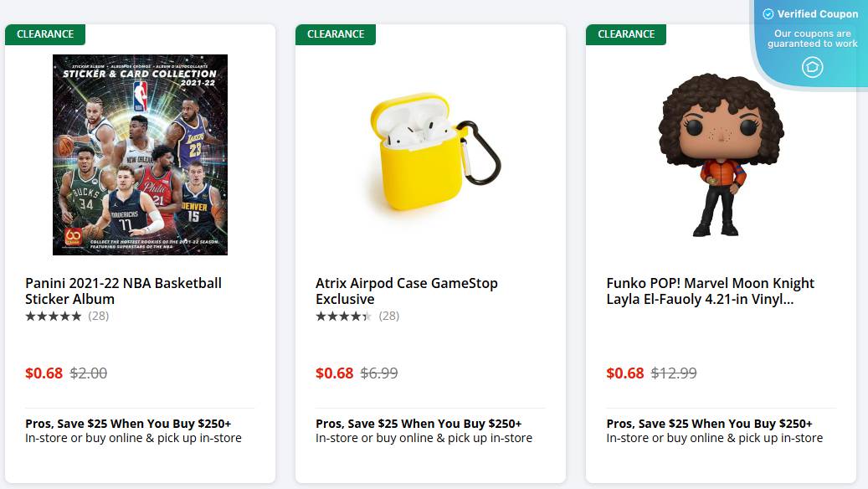The height and width of the screenshot is (489, 868).
Task: Open the Funko POP! Marvel Moon Knight link
Action: point(711,291)
